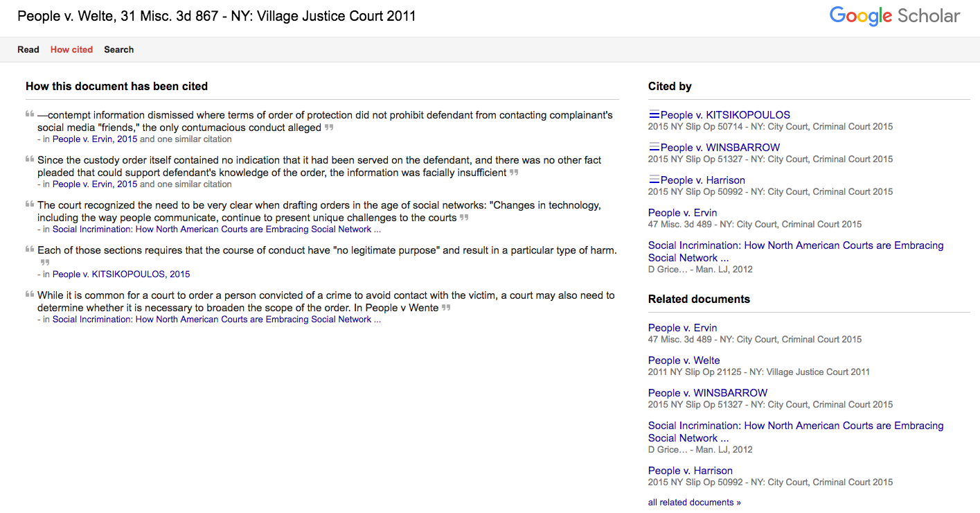The height and width of the screenshot is (513, 980).
Task: Open the Search tab
Action: pyautogui.click(x=118, y=49)
